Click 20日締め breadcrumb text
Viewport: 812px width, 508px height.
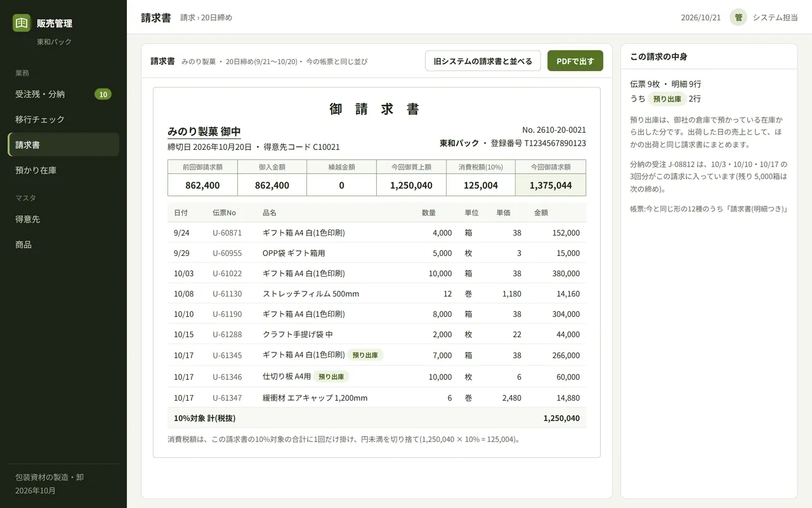click(217, 18)
